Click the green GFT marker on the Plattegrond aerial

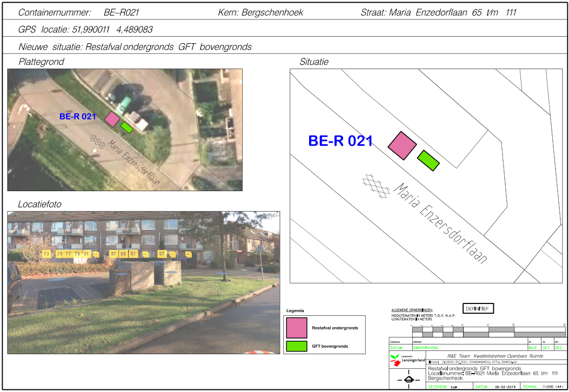pos(127,127)
